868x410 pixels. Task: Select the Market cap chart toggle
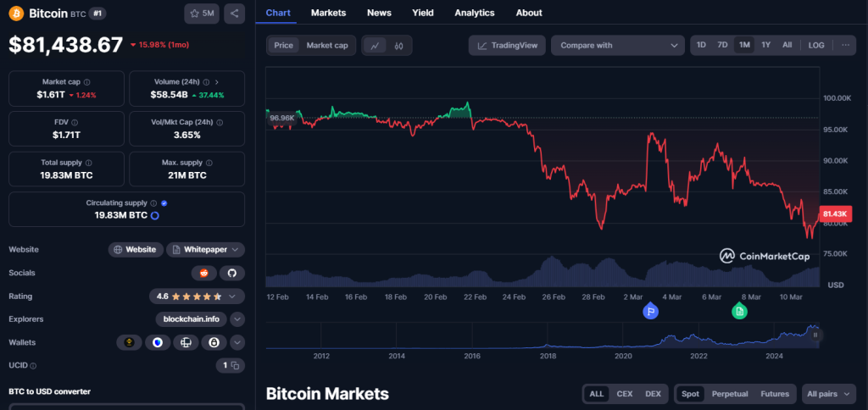point(327,46)
